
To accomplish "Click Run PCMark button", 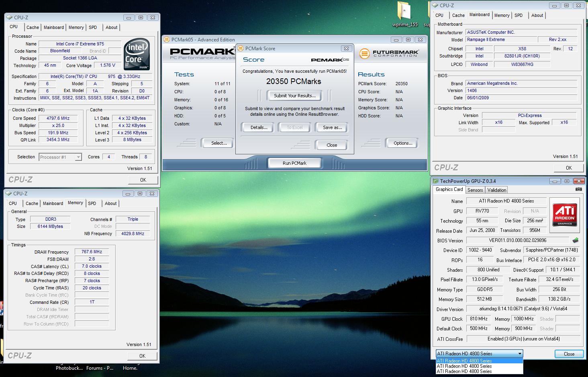I will pyautogui.click(x=294, y=163).
